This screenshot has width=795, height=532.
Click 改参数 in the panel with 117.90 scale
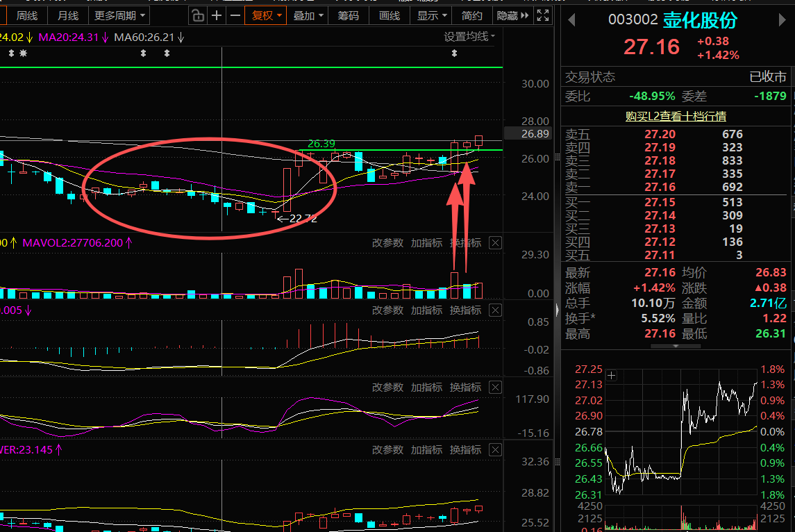[x=387, y=388]
